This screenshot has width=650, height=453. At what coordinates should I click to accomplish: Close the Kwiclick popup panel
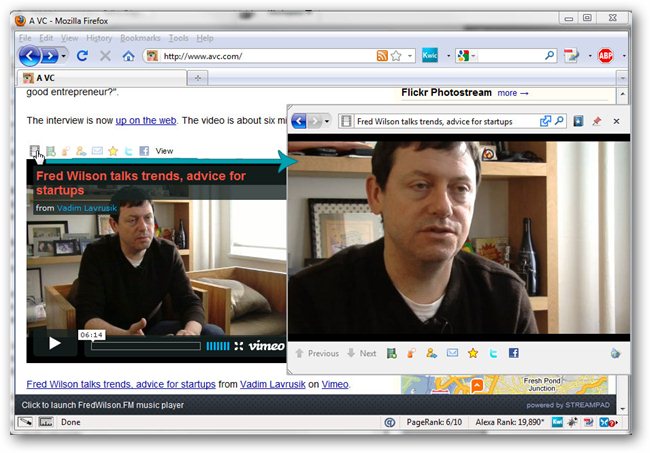616,121
